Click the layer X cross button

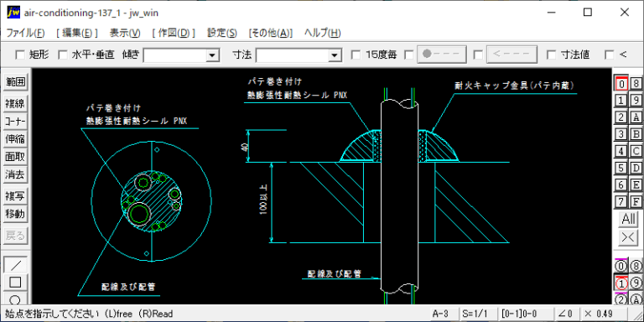(x=628, y=238)
